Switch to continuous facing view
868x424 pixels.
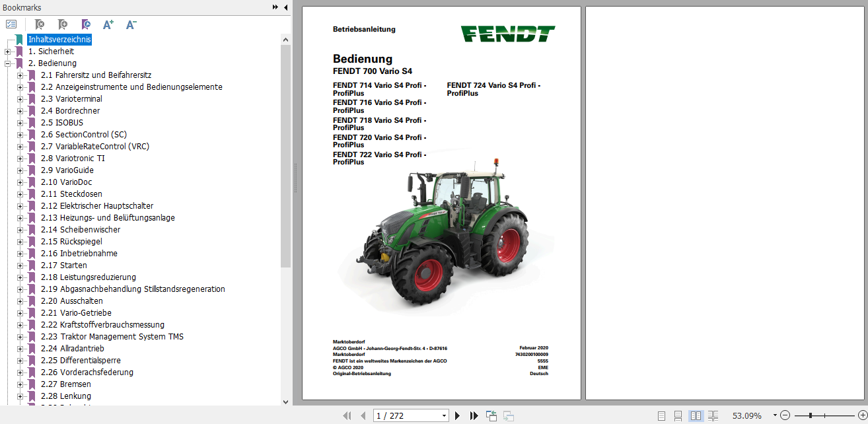pyautogui.click(x=713, y=415)
